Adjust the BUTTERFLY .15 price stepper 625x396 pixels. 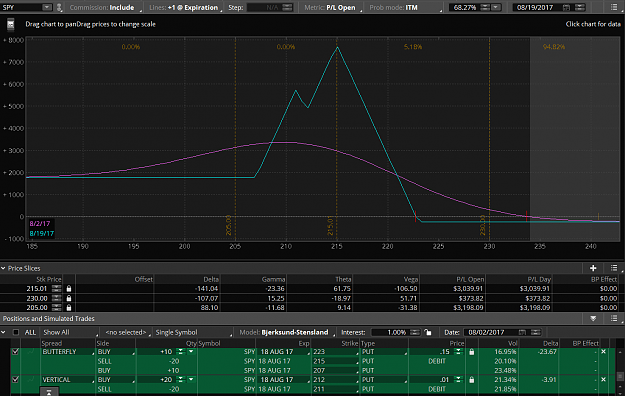coord(458,351)
